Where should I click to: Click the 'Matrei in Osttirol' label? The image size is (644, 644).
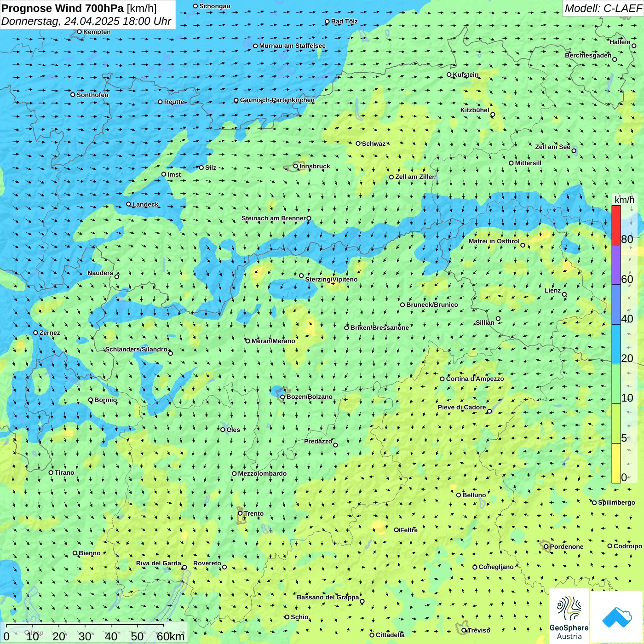tap(494, 241)
